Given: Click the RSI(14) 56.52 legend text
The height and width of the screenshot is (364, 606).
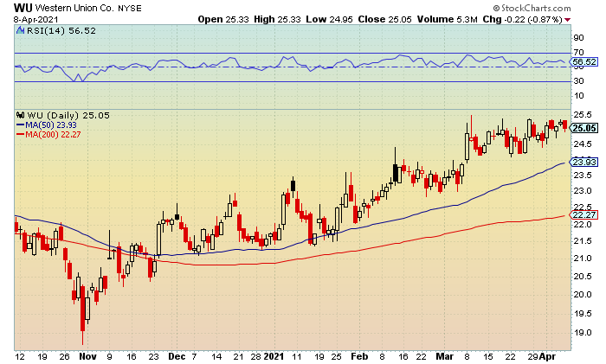Looking at the screenshot, I should tap(61, 30).
